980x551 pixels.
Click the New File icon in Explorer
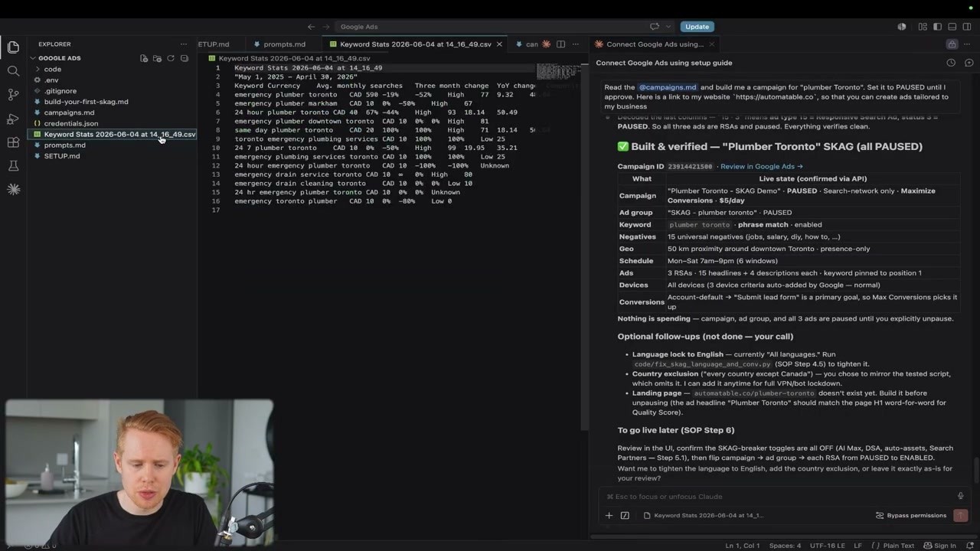click(144, 58)
